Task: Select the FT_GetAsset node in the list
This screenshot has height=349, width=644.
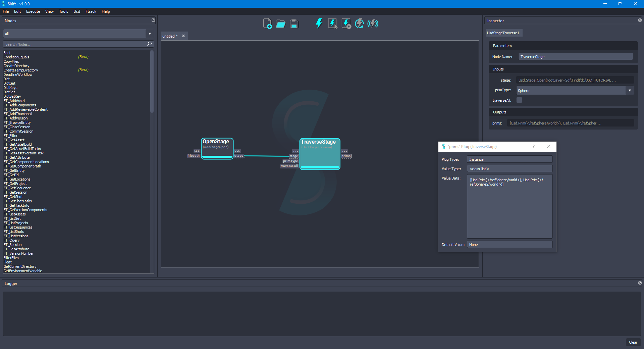Action: pos(14,140)
